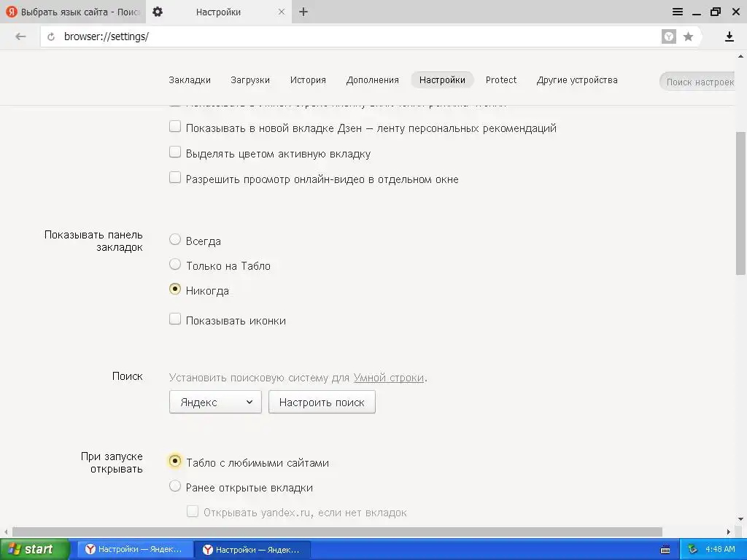Image resolution: width=747 pixels, height=560 pixels.
Task: Enable Показывать иконки checkbox
Action: click(x=175, y=319)
